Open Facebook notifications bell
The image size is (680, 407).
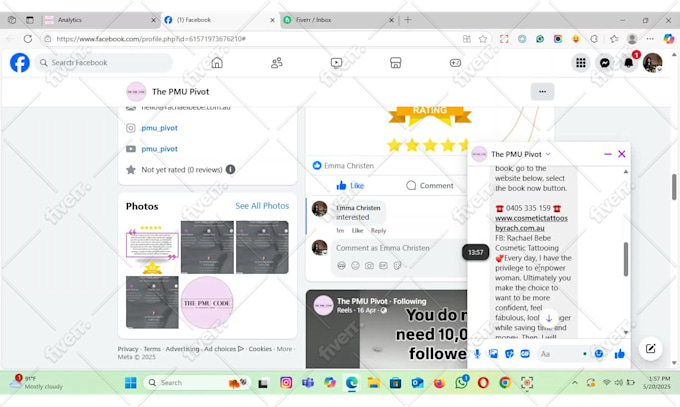[628, 63]
